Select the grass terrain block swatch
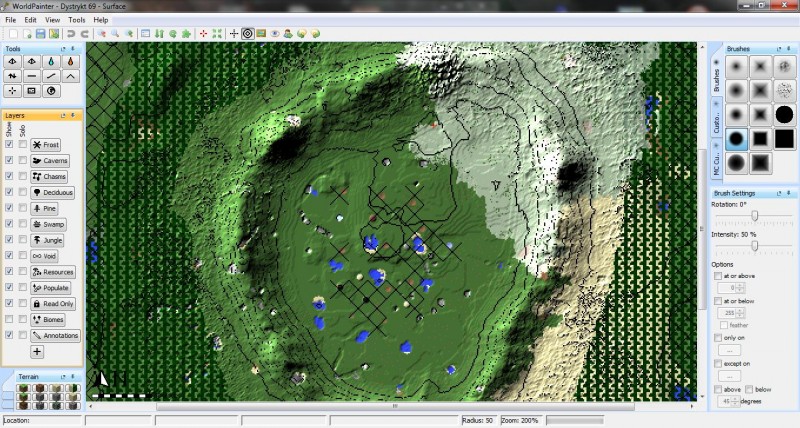The height and width of the screenshot is (428, 800). (x=22, y=389)
